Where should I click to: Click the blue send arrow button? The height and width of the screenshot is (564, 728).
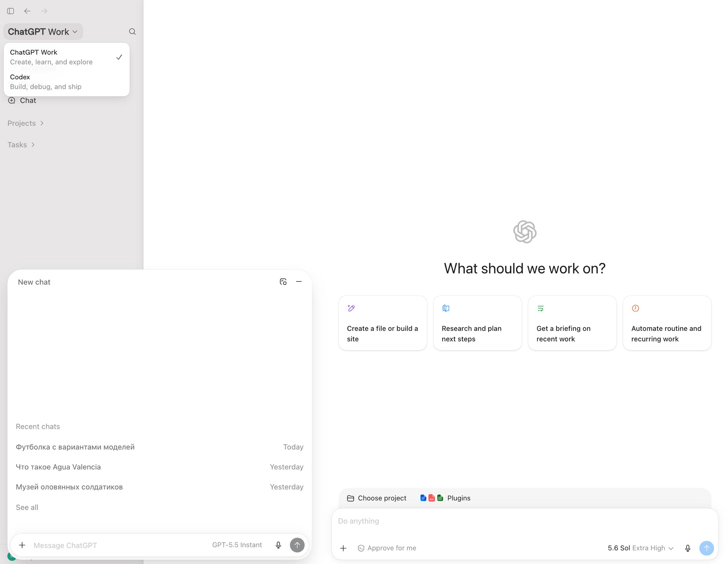pos(706,548)
